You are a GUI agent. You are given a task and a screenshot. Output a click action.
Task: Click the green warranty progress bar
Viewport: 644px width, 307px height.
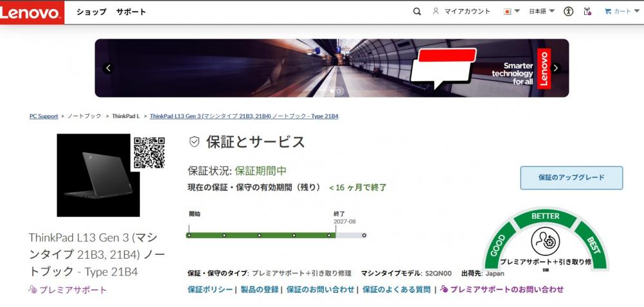point(261,235)
